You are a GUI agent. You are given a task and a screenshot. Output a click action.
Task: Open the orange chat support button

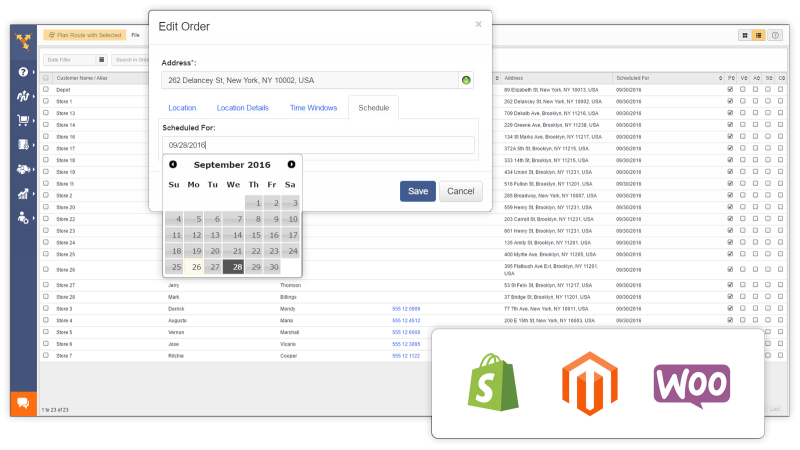[x=23, y=404]
